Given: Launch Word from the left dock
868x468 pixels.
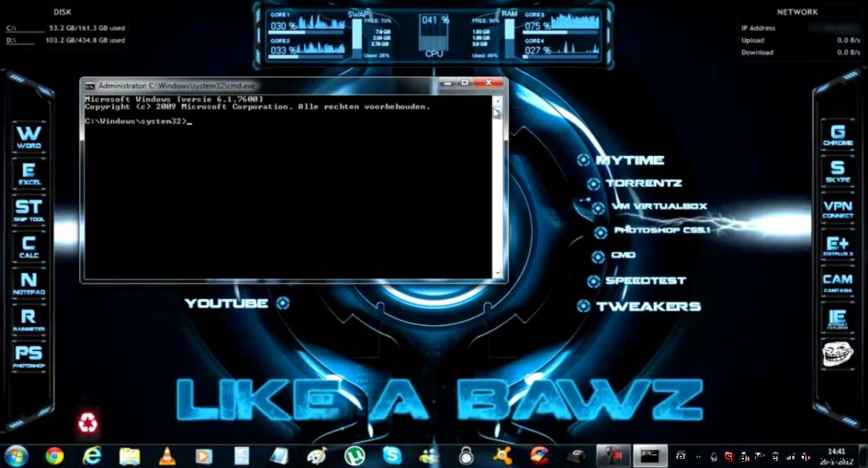Looking at the screenshot, I should tap(29, 136).
